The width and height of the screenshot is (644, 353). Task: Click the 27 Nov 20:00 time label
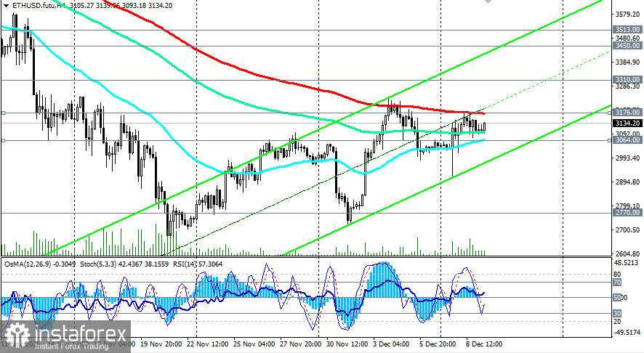pyautogui.click(x=299, y=344)
